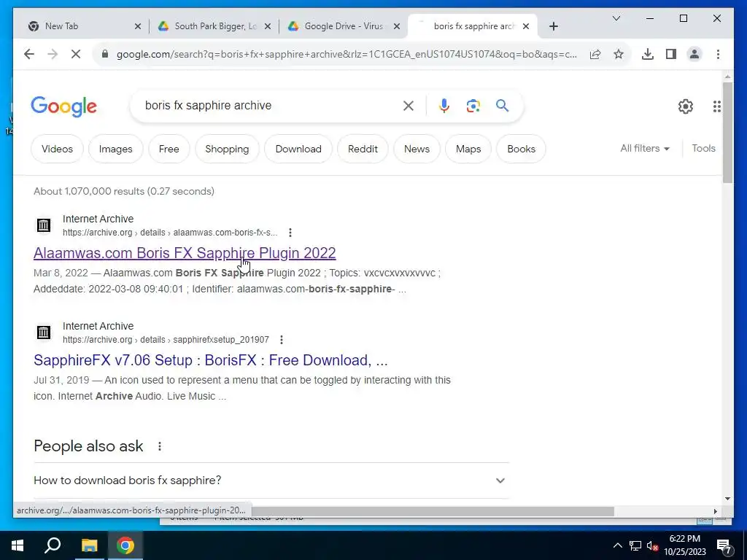Screen dimensions: 747x560
Task: Filter results by Shopping
Action: click(227, 149)
